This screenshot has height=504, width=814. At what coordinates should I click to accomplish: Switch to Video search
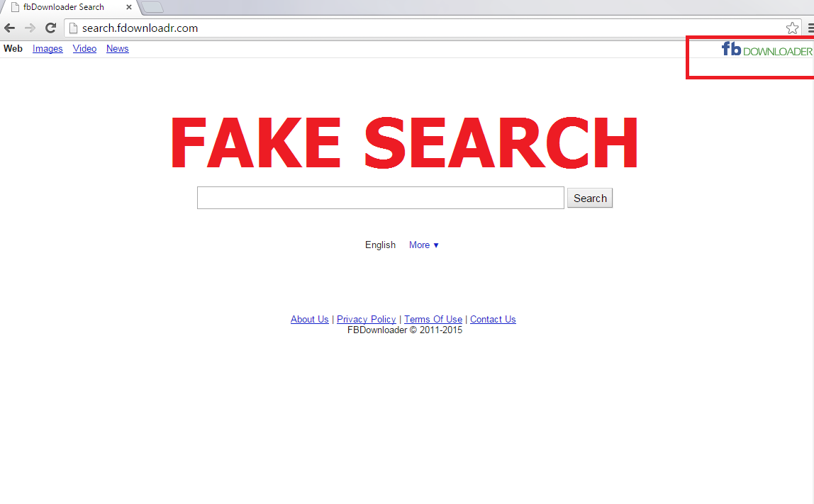[84, 49]
